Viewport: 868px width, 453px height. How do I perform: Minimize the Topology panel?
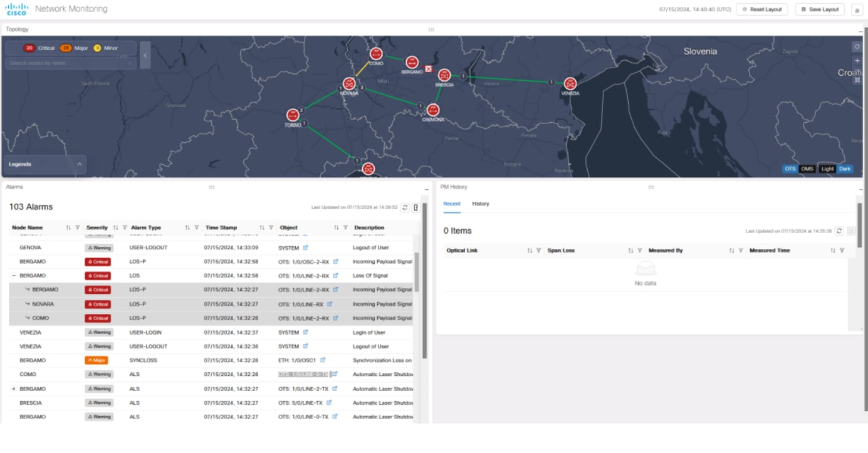click(x=860, y=31)
